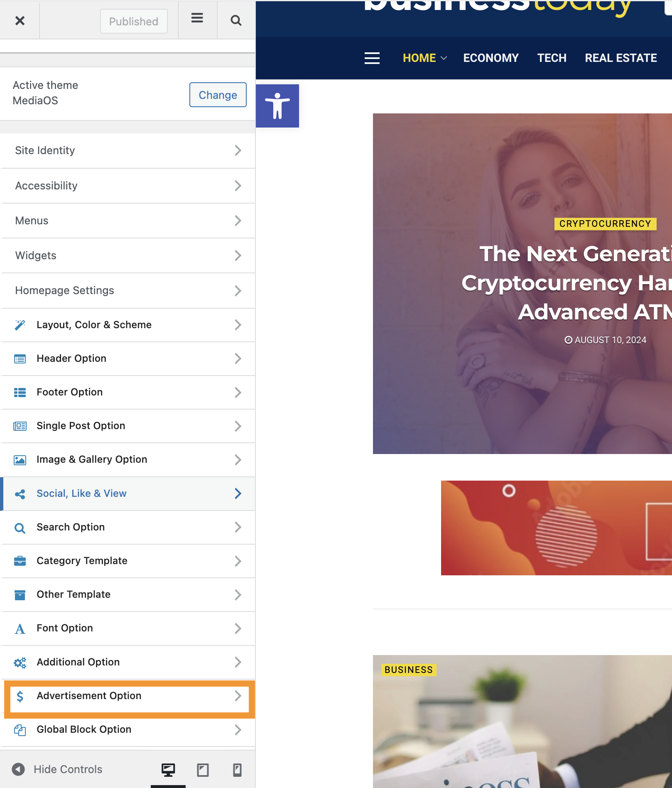Click the Font Option letter icon
Viewport: 672px width, 788px height.
point(20,628)
